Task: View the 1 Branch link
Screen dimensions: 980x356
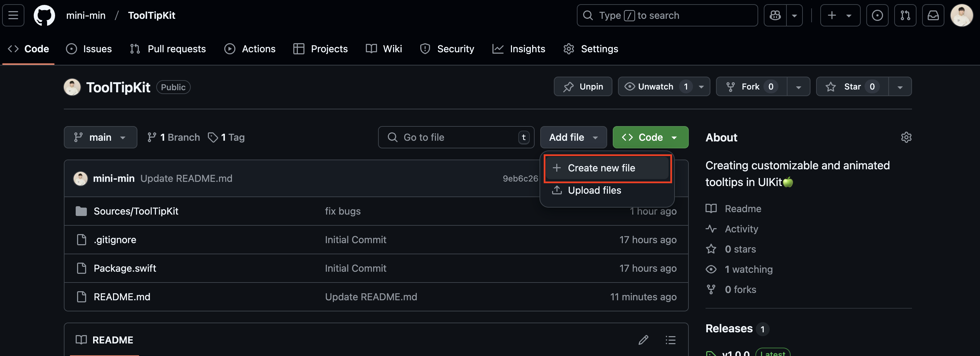Action: (173, 137)
